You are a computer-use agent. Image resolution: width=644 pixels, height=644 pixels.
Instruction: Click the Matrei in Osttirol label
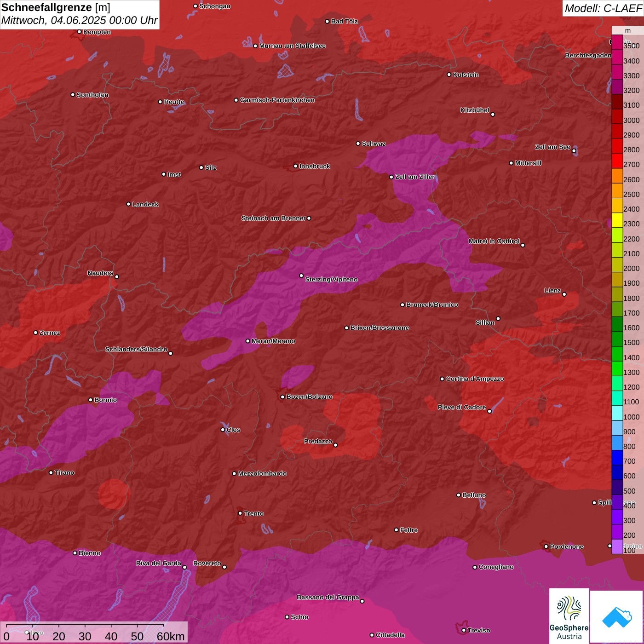click(x=494, y=241)
